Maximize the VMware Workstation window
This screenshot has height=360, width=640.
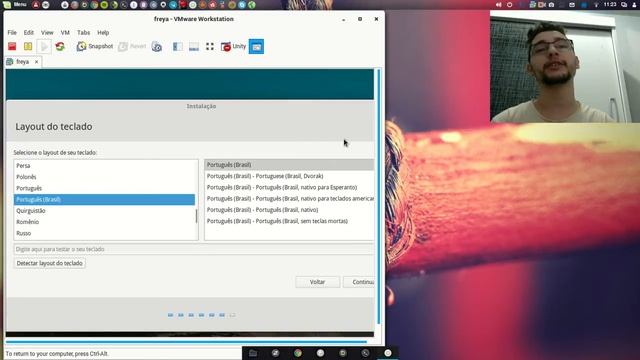360,19
